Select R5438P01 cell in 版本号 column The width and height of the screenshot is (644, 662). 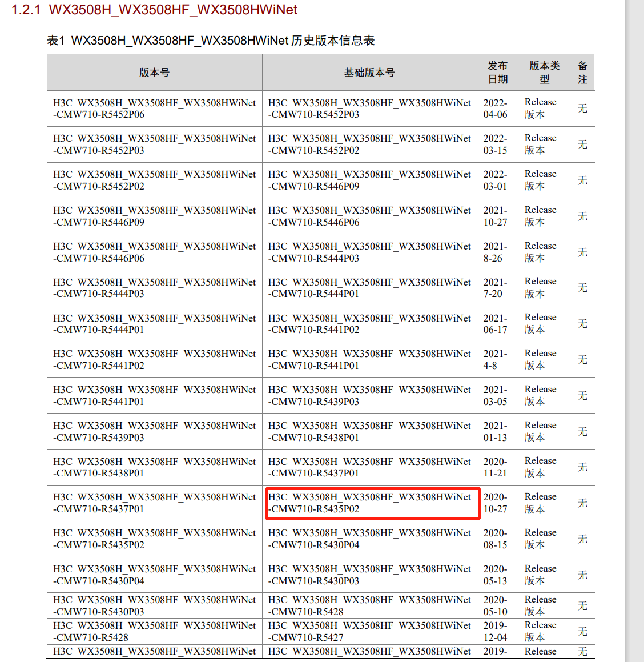[155, 467]
